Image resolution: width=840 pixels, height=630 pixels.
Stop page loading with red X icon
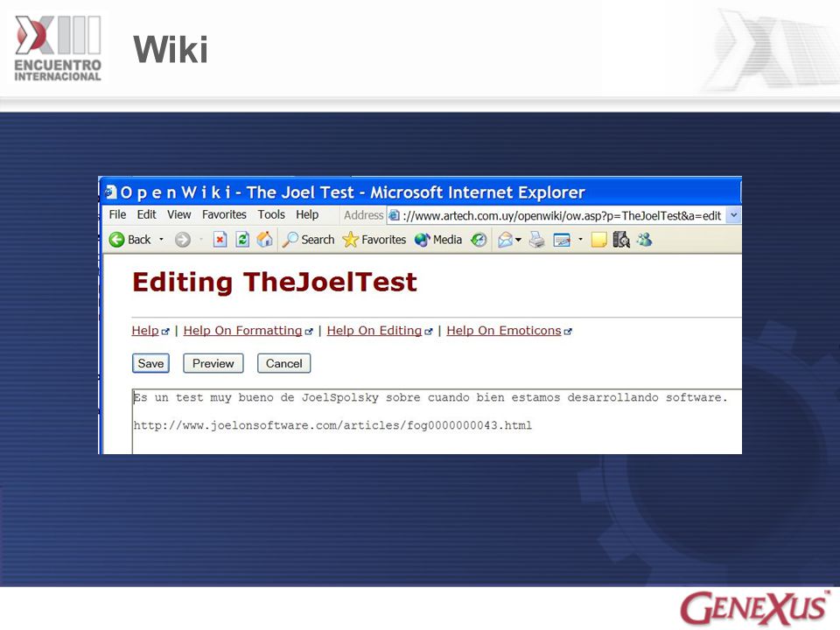(x=220, y=240)
